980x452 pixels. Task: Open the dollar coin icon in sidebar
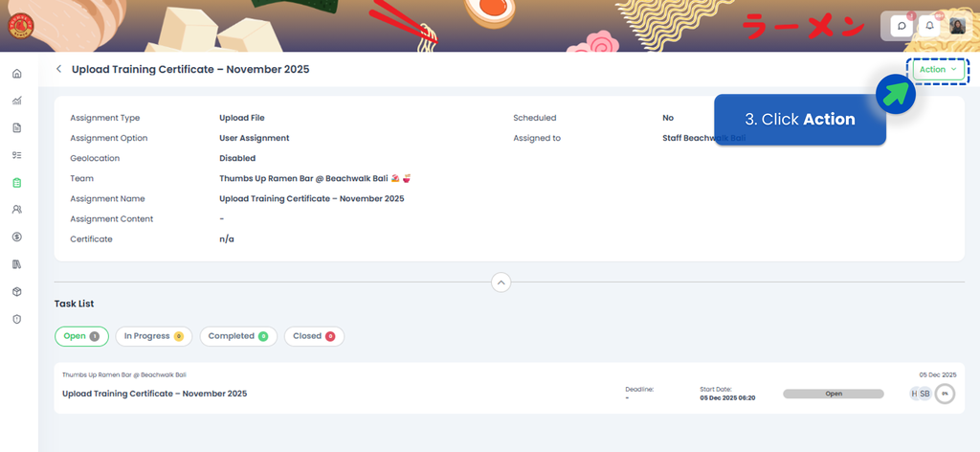[16, 237]
